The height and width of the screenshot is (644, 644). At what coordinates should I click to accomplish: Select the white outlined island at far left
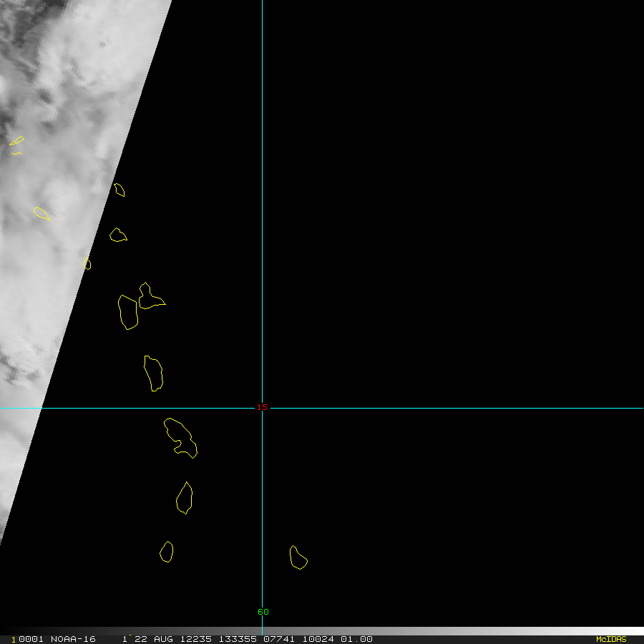click(16, 141)
